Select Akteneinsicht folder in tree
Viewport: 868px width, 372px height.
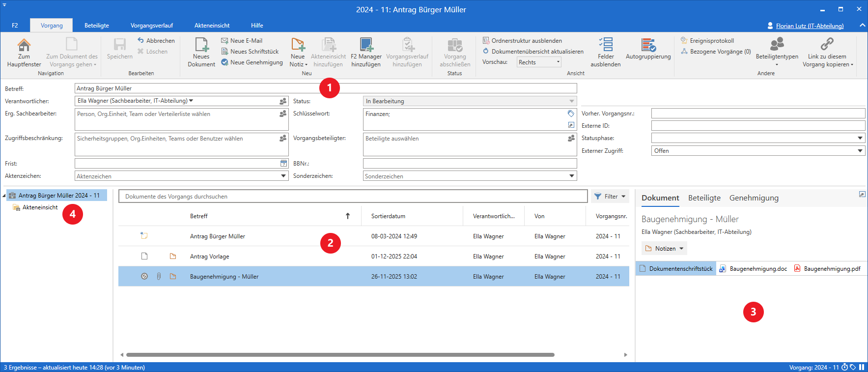35,207
